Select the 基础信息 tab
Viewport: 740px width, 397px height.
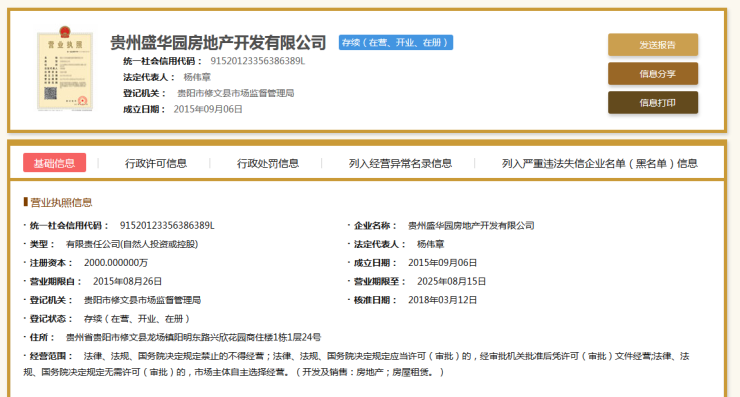pos(54,163)
